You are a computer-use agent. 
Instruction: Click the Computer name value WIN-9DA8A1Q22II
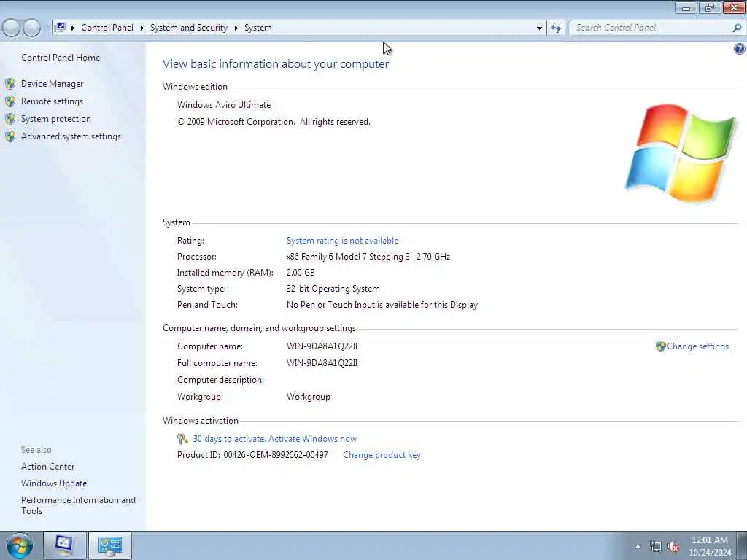322,346
